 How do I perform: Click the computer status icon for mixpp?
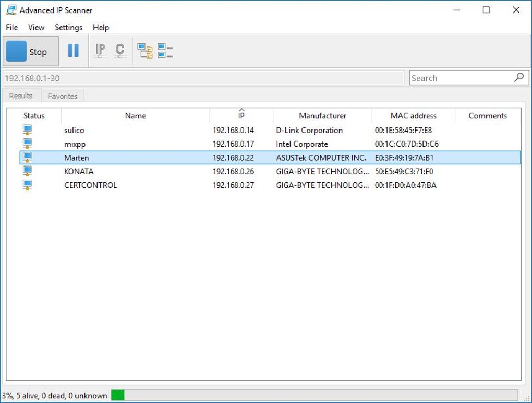(28, 144)
